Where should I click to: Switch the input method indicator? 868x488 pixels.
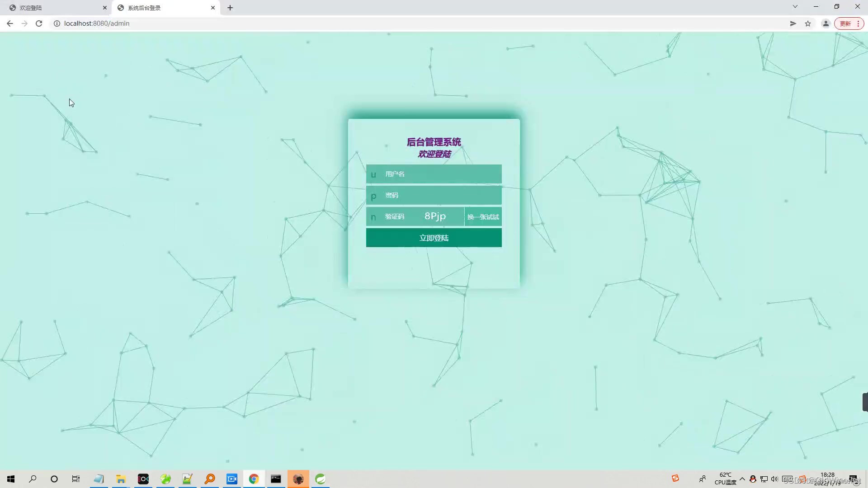click(788, 479)
